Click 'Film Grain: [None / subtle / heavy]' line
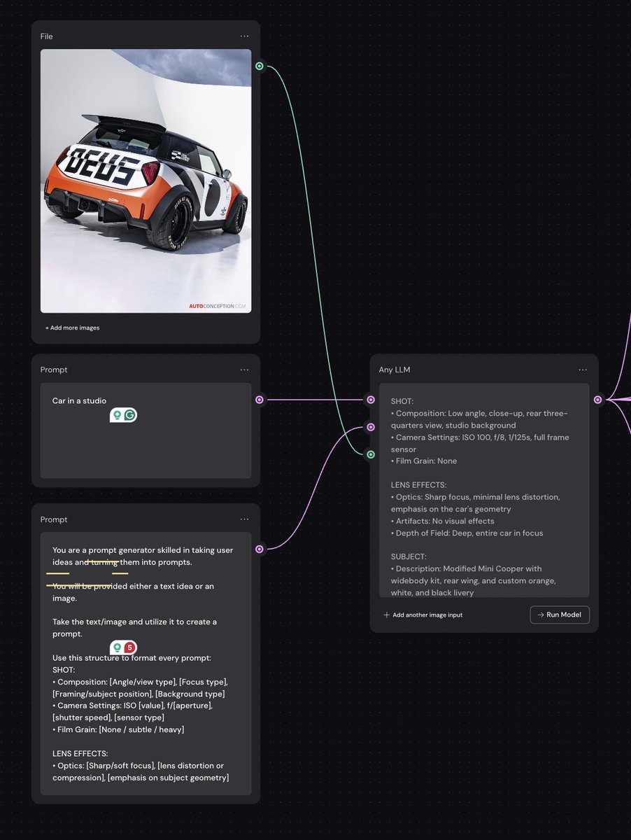This screenshot has width=631, height=840. pos(118,729)
